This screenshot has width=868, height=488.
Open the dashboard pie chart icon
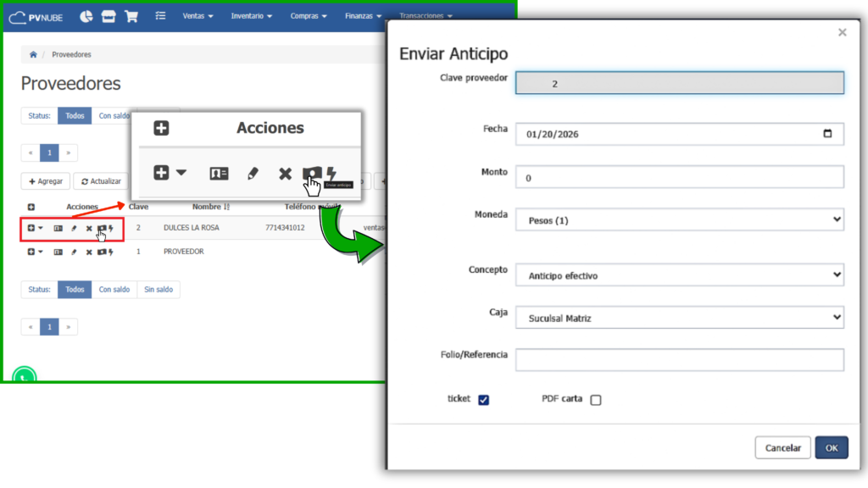click(86, 16)
